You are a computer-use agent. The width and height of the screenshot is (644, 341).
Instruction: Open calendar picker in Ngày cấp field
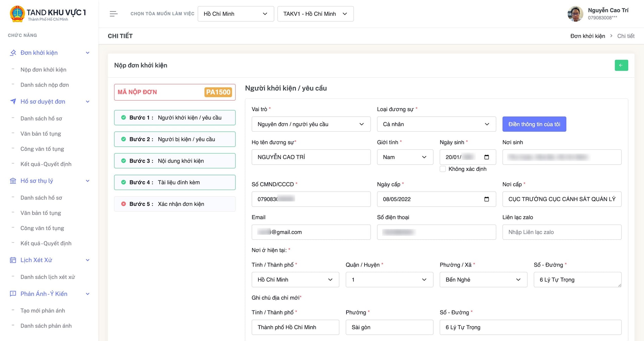[487, 199]
